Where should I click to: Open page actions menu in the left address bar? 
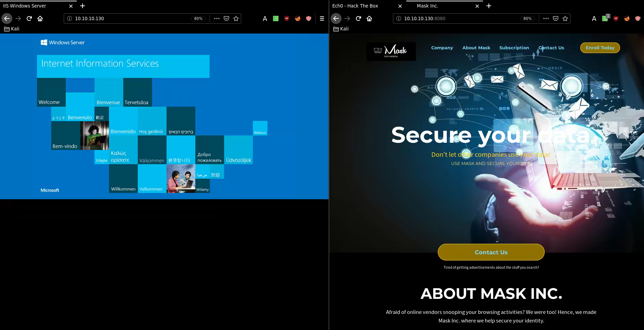pos(216,18)
